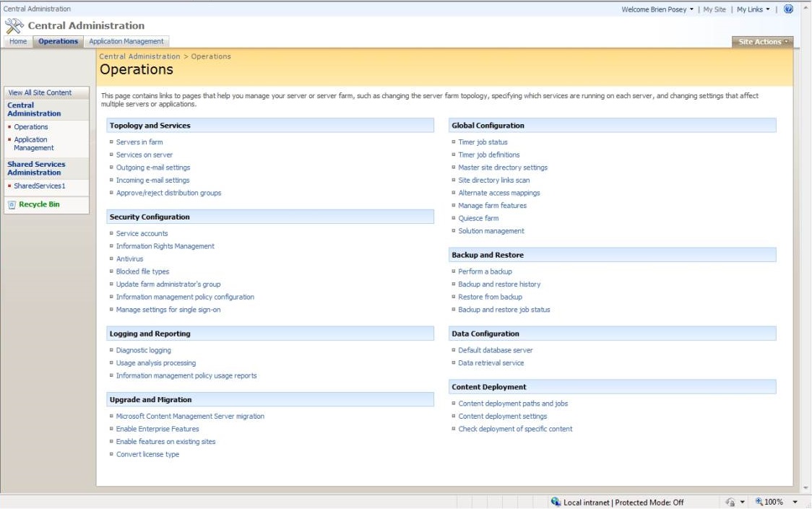Open Diagnostic logging settings
812x509 pixels.
[142, 349]
